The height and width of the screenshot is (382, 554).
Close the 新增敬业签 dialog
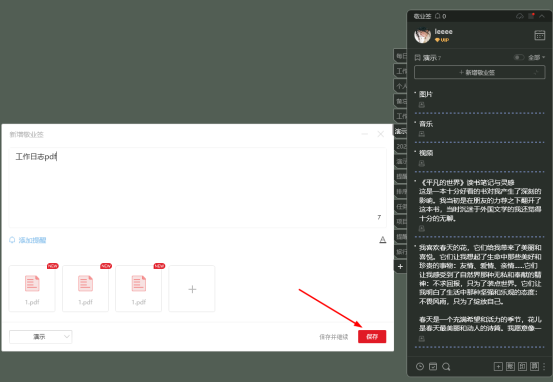point(381,134)
